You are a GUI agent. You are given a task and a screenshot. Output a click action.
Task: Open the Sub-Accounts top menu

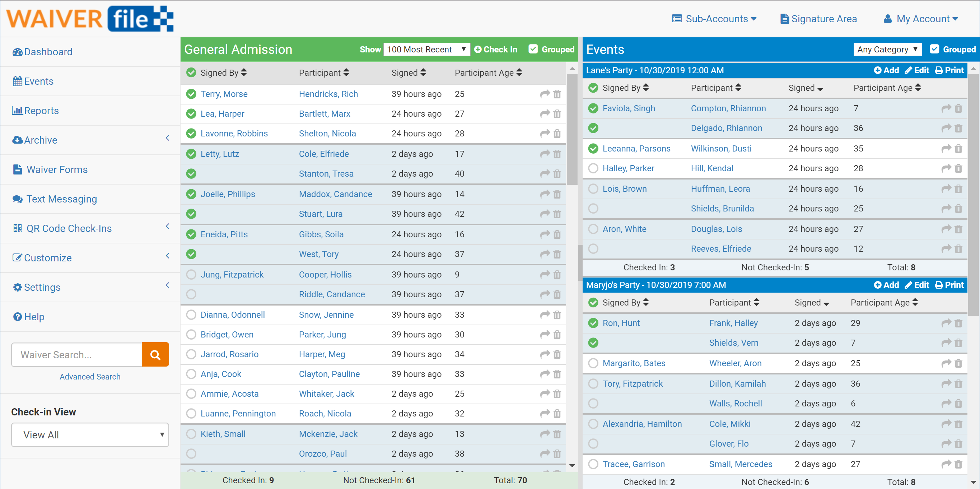point(714,19)
